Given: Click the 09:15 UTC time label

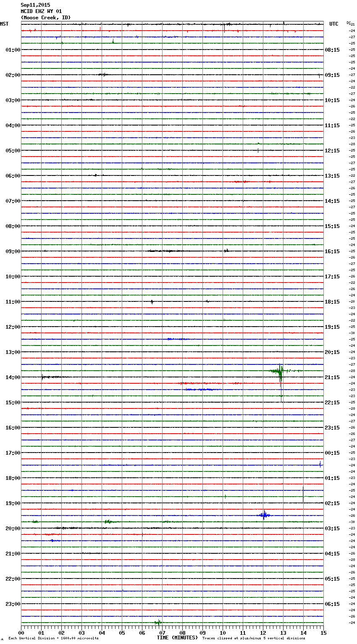Looking at the screenshot, I should click(x=332, y=75).
